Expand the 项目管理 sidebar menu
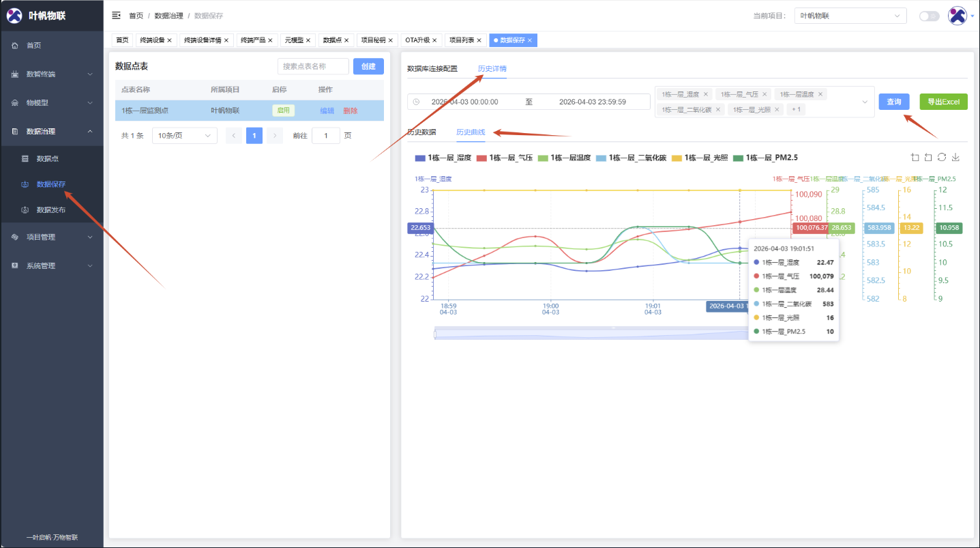The width and height of the screenshot is (980, 548). pos(52,237)
